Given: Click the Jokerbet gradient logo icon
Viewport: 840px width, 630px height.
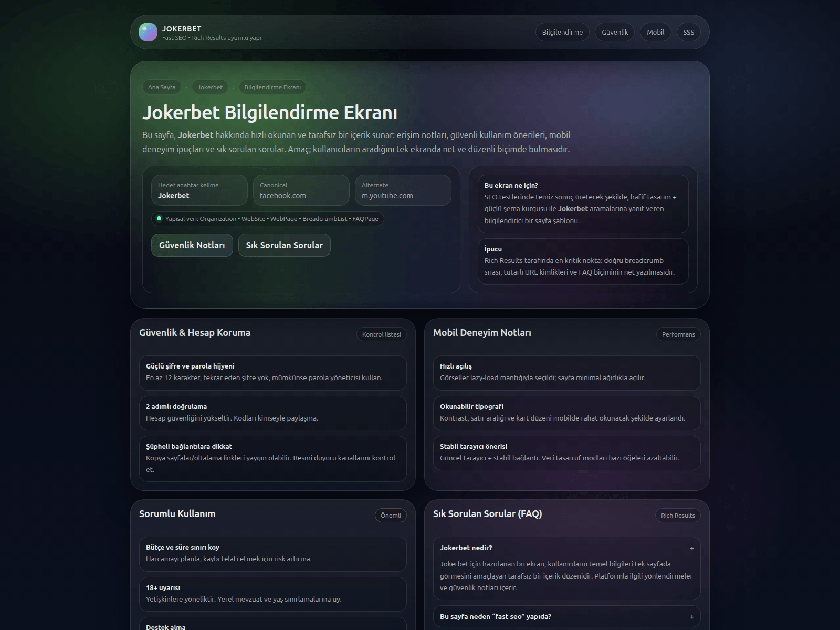Looking at the screenshot, I should (148, 32).
